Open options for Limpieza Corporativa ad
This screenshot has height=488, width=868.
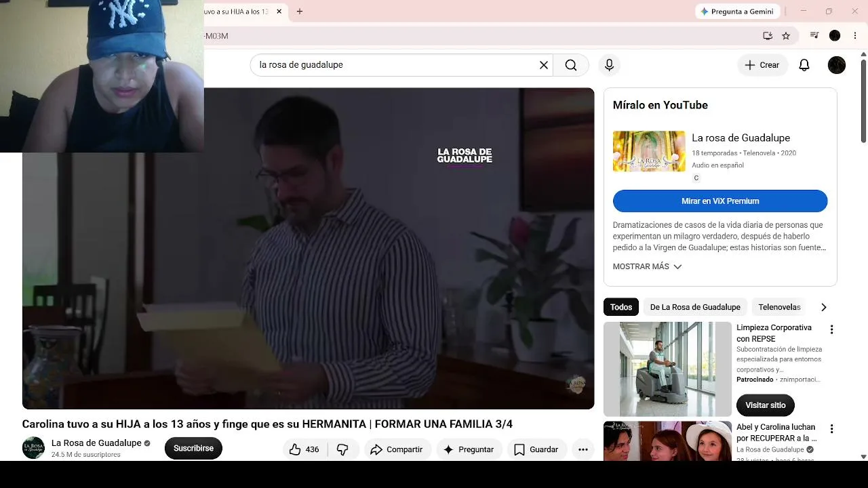pos(831,329)
